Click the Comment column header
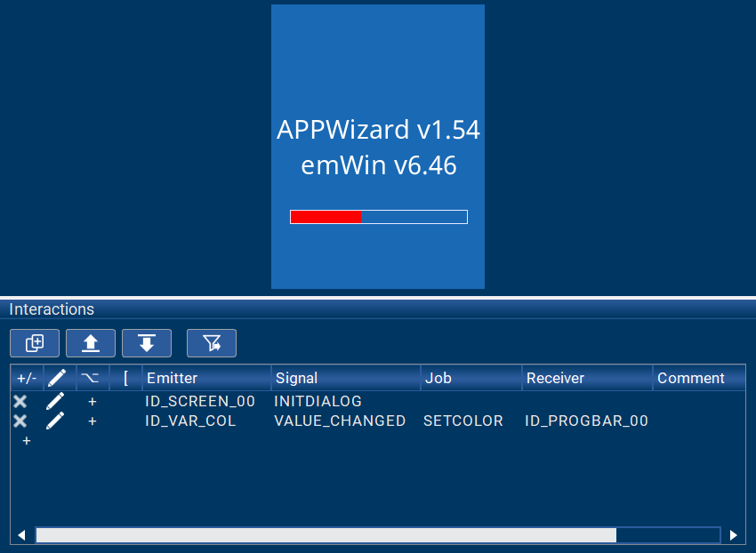This screenshot has width=756, height=553. 699,378
